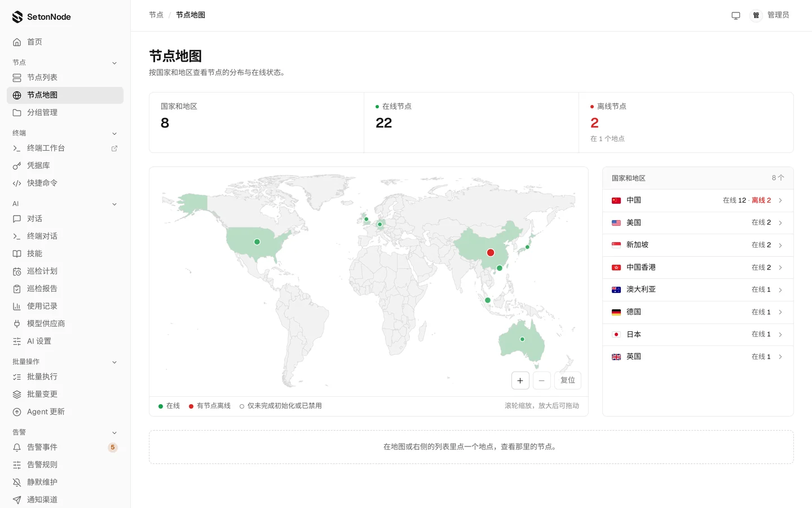Image resolution: width=812 pixels, height=508 pixels.
Task: Open the external-link icon beside 终端工作台
Action: point(114,148)
